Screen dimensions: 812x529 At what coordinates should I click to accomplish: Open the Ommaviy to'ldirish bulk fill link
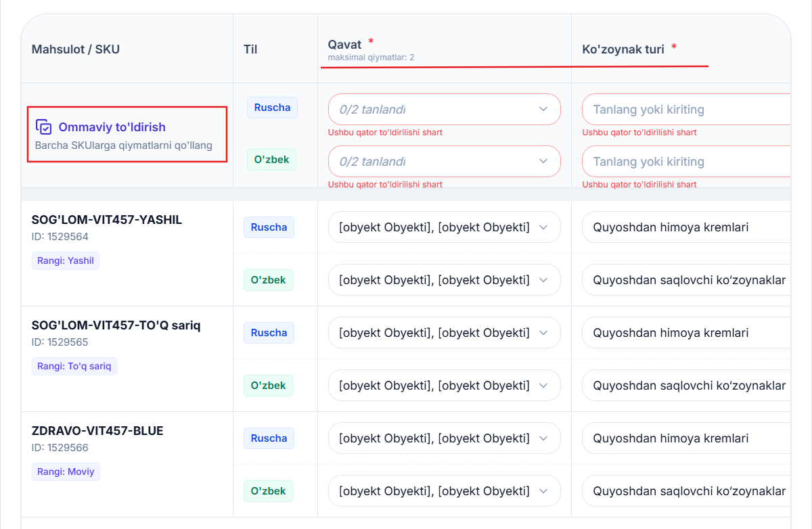(x=112, y=127)
